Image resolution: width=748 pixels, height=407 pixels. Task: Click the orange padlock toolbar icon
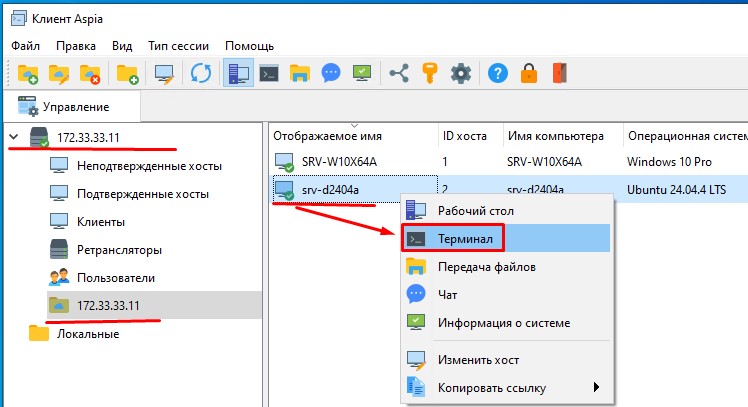(x=529, y=73)
